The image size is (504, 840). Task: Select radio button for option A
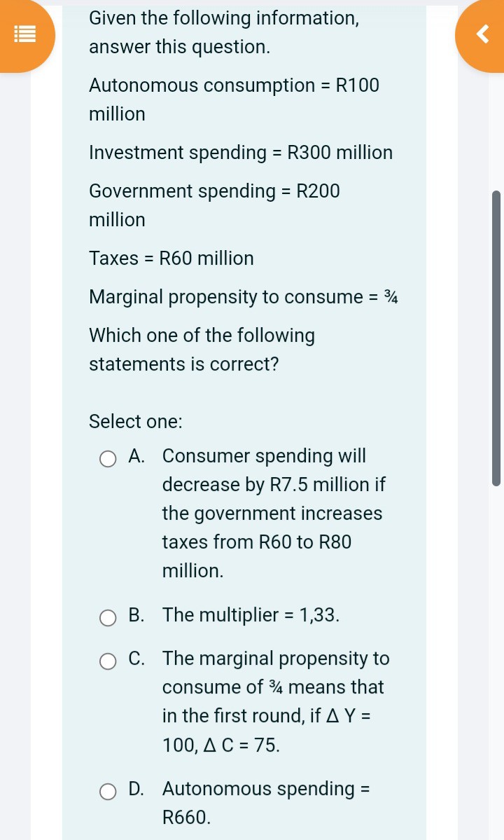(108, 459)
